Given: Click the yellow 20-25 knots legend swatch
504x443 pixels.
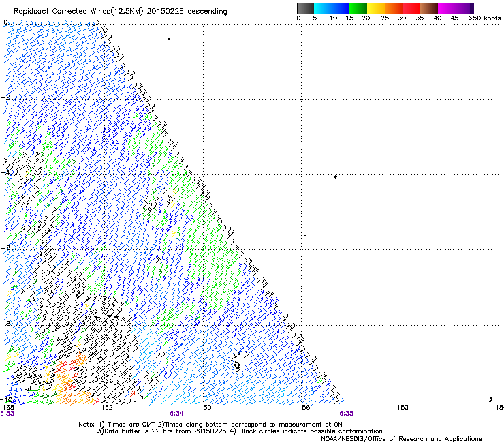Looking at the screenshot, I should (376, 8).
